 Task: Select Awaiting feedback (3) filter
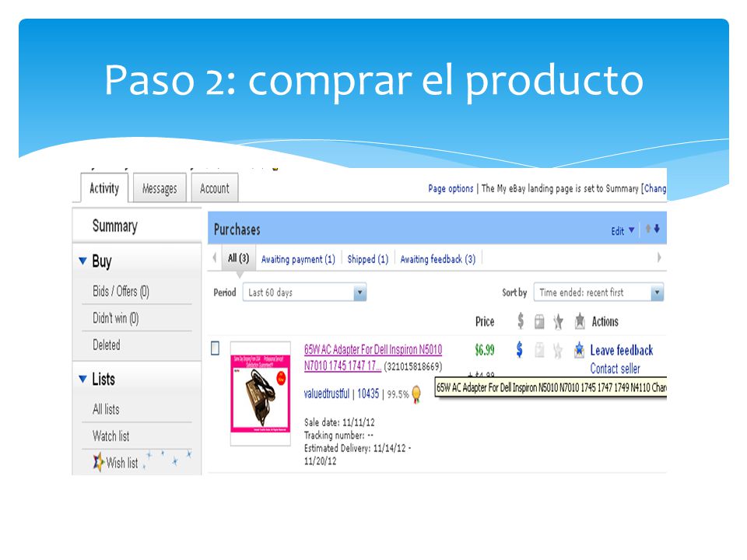(438, 260)
